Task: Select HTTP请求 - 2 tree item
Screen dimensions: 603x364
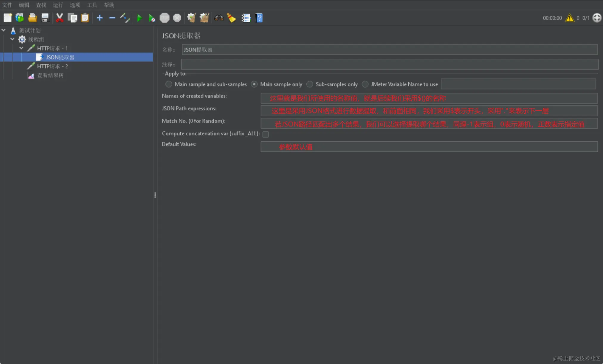Action: pyautogui.click(x=52, y=66)
